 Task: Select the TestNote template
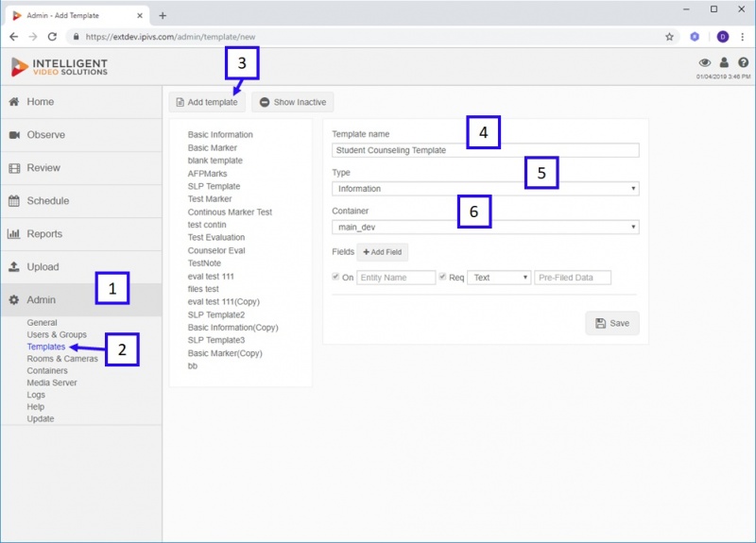click(x=204, y=263)
